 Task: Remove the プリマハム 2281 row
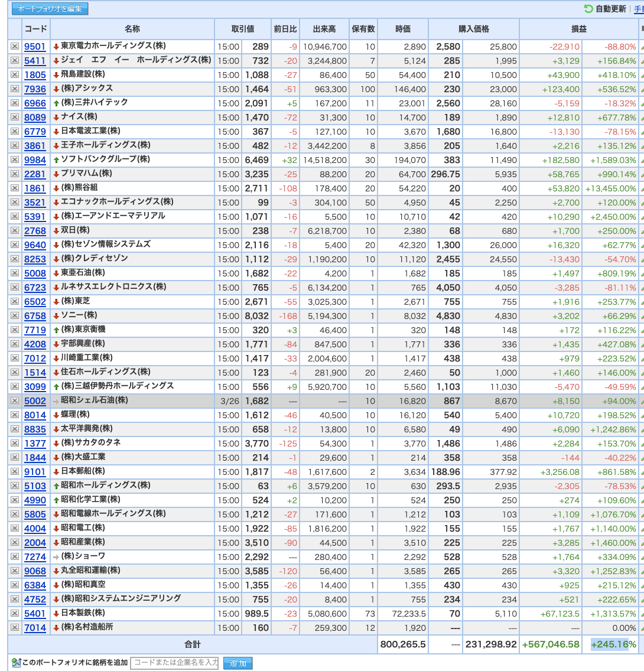coord(15,174)
